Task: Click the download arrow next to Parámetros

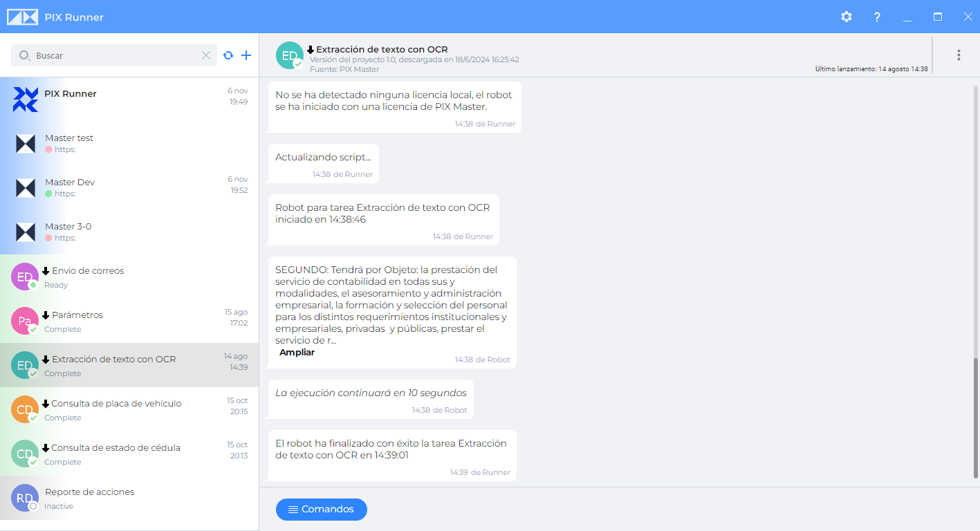Action: (46, 315)
